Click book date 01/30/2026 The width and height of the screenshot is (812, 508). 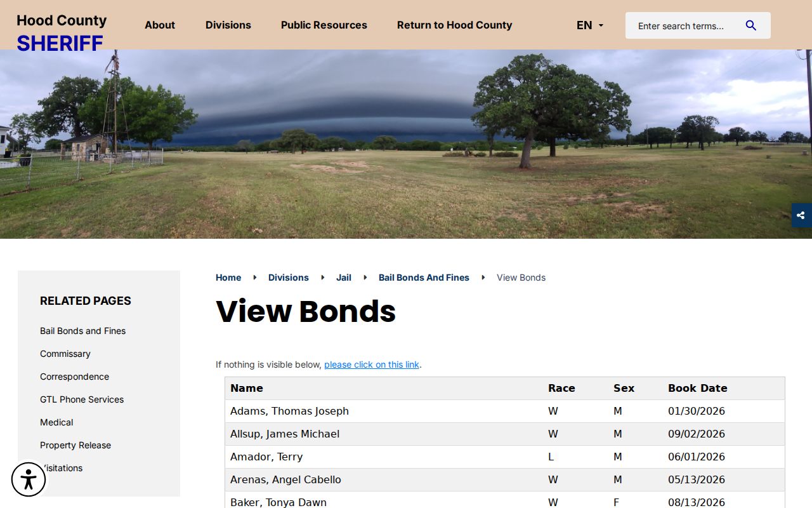tap(697, 411)
